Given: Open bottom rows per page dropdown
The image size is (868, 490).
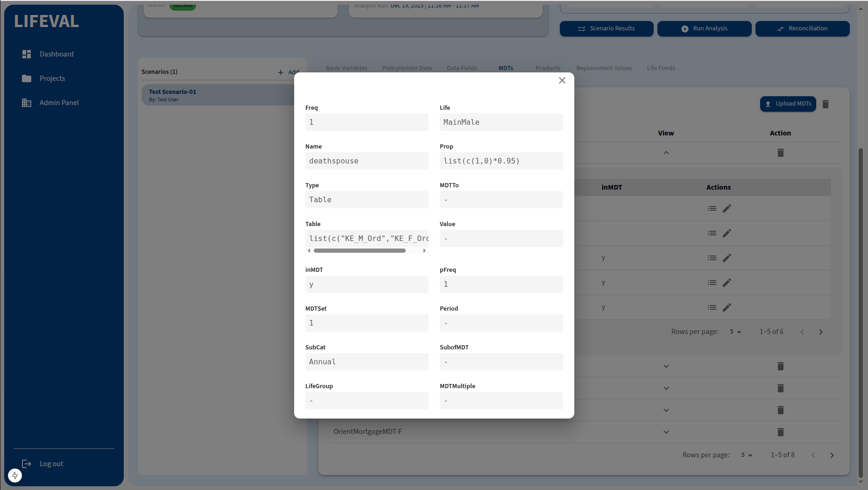Looking at the screenshot, I should coord(747,455).
